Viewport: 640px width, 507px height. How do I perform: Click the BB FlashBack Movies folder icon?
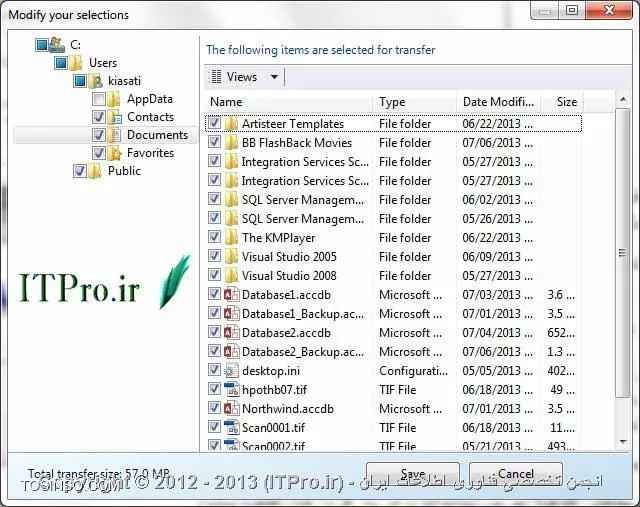point(231,142)
